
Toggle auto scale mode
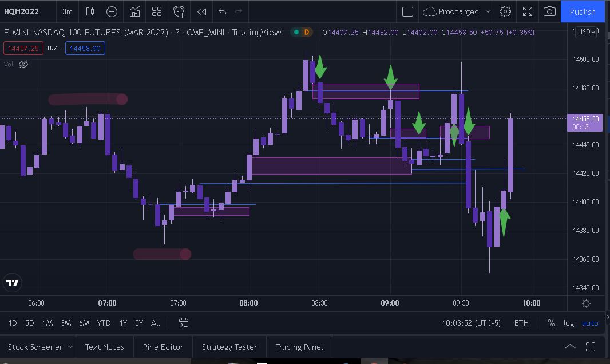click(x=590, y=323)
